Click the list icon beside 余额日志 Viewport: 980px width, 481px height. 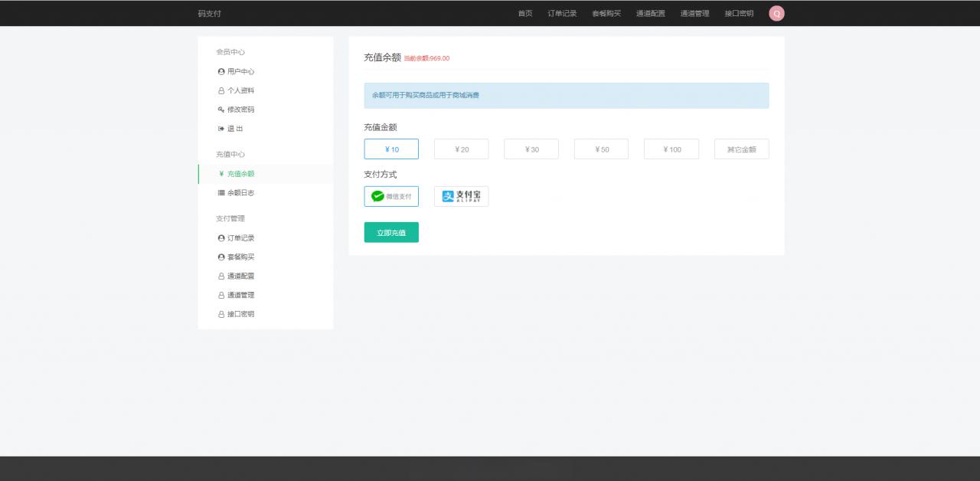pyautogui.click(x=221, y=193)
